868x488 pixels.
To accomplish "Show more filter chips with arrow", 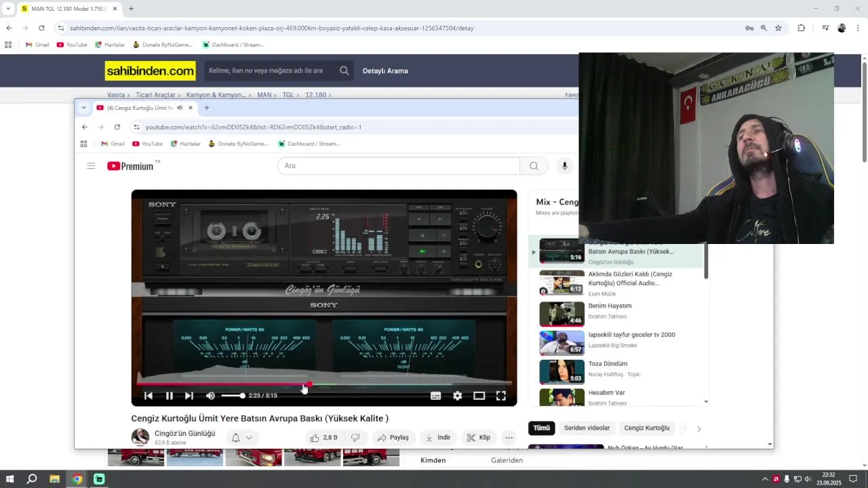I will pyautogui.click(x=699, y=428).
